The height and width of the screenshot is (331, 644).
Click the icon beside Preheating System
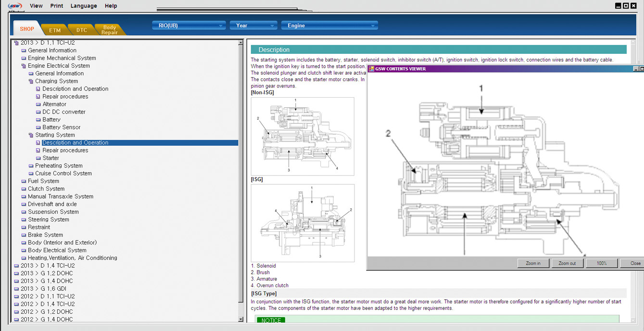[31, 166]
